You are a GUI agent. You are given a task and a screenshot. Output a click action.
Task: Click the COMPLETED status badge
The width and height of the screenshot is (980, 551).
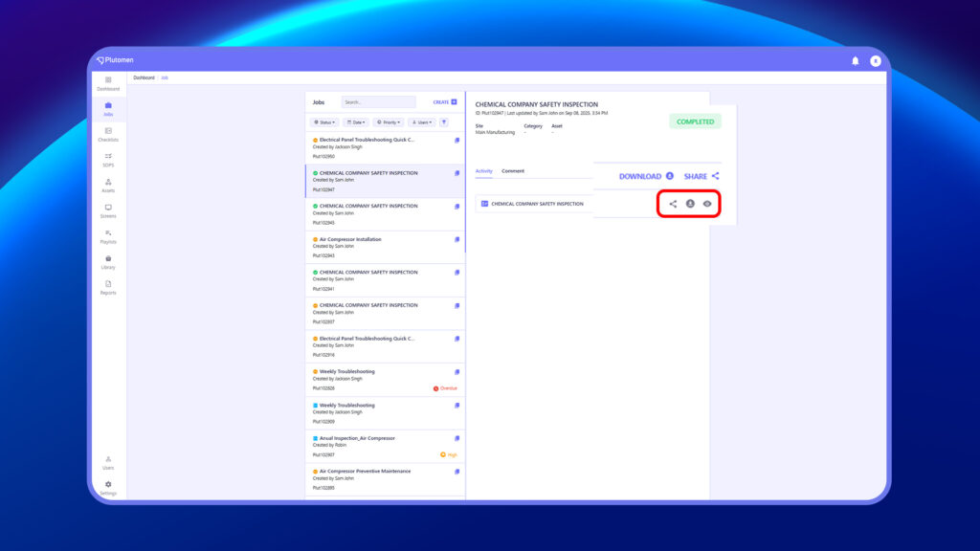click(695, 121)
